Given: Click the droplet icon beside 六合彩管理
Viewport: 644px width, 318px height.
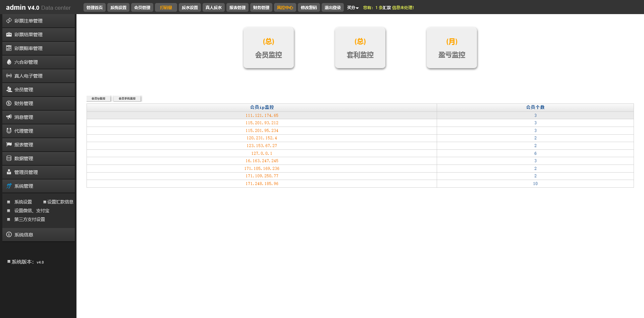Looking at the screenshot, I should (9, 62).
